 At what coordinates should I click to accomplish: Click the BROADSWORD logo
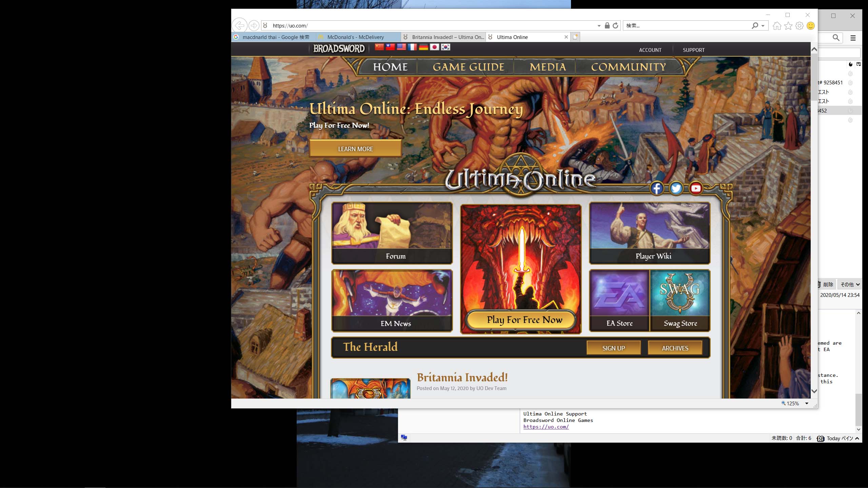point(339,49)
